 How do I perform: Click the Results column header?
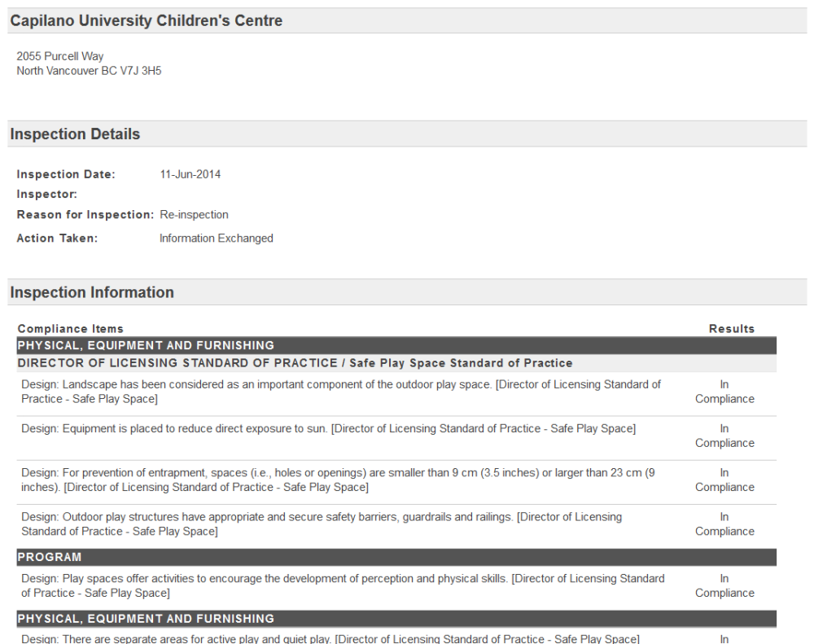731,329
